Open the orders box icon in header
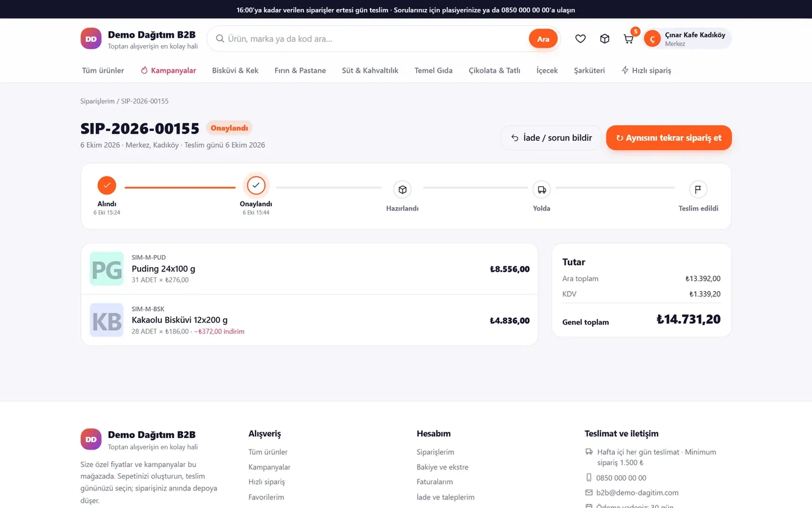 (x=604, y=39)
